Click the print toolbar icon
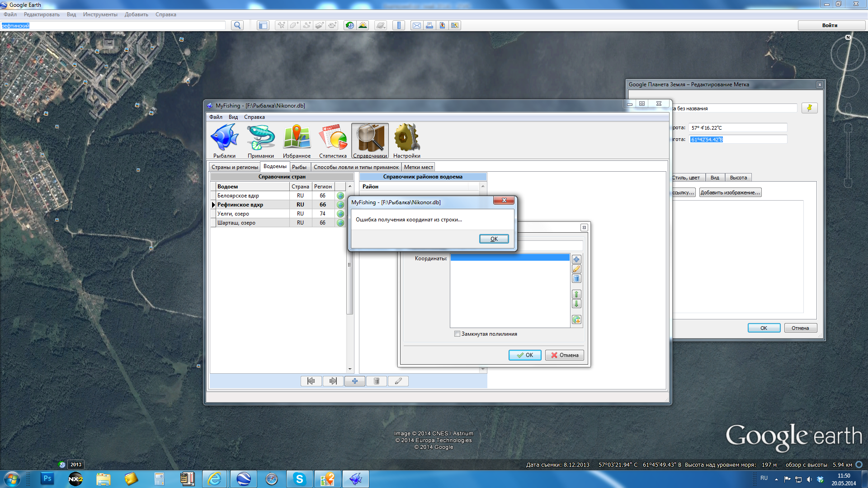868x488 pixels. (429, 25)
